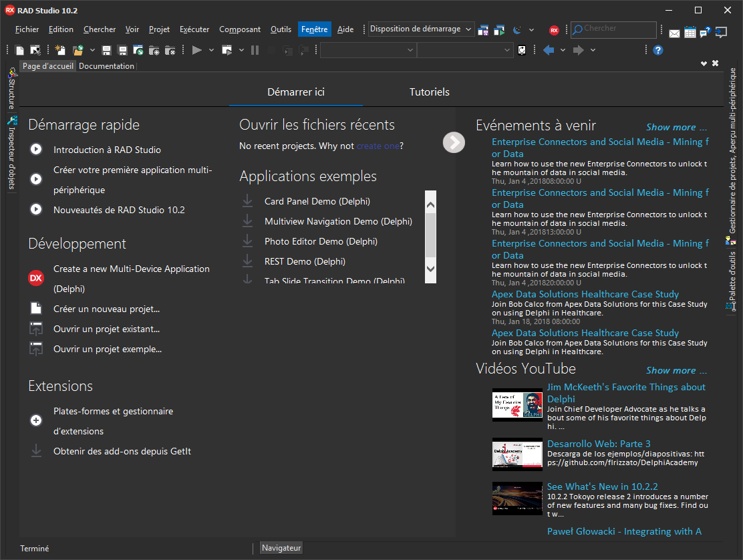Click the 'create one' project link

(x=378, y=146)
